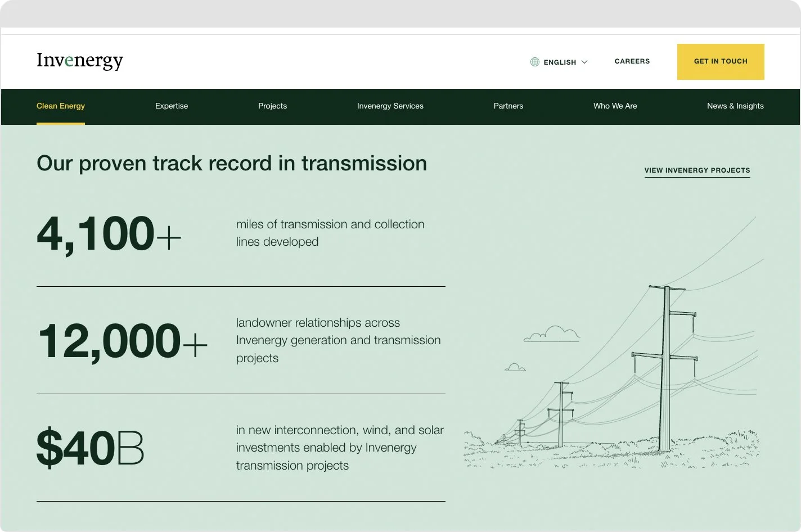The height and width of the screenshot is (532, 801).
Task: Follow the View Invenergy Projects link
Action: click(x=697, y=170)
